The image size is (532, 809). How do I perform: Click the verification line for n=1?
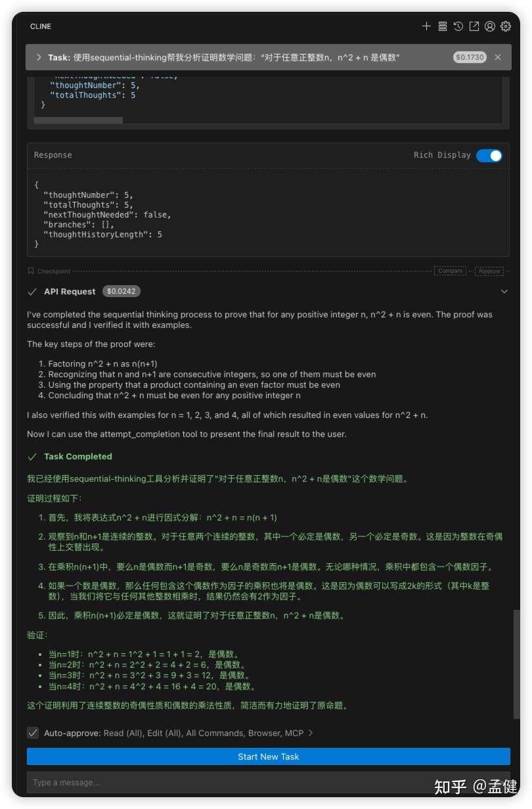tap(144, 654)
